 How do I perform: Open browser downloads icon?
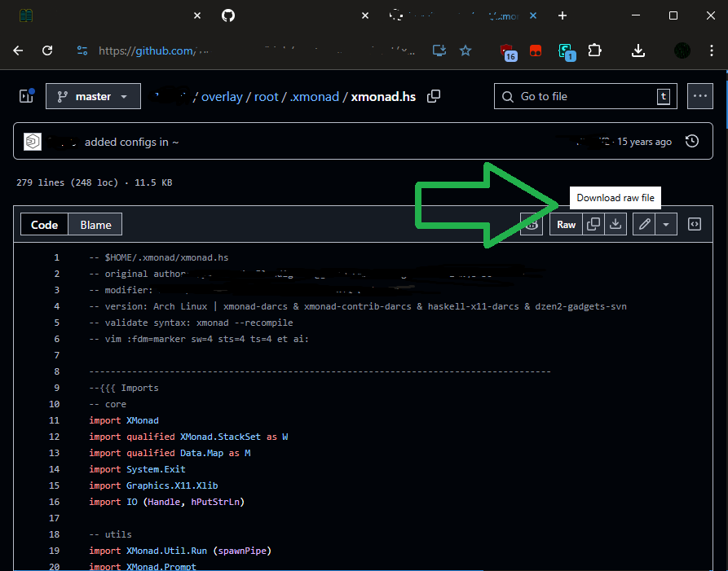point(638,51)
